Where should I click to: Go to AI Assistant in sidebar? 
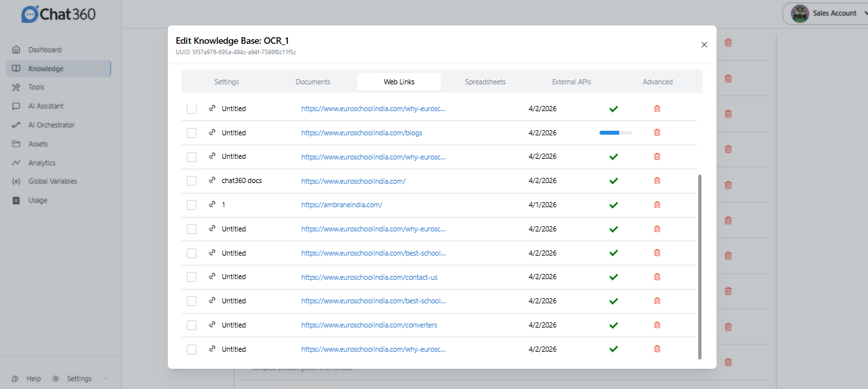point(46,106)
